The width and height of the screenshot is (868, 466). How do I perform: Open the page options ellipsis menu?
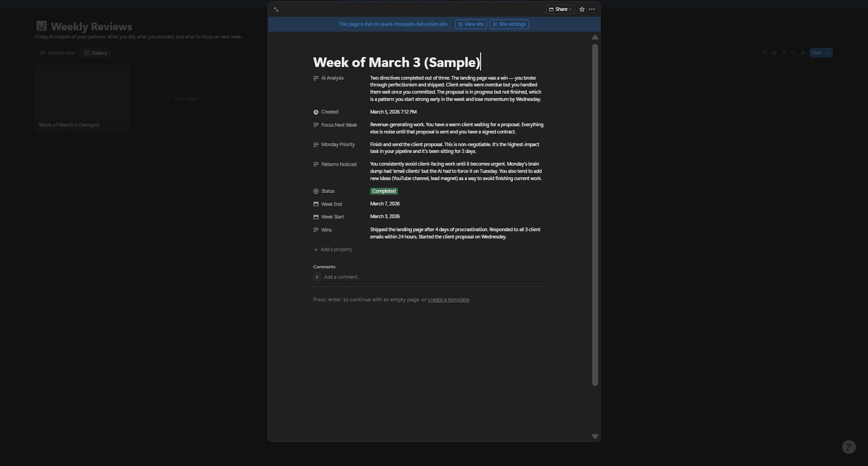[592, 9]
